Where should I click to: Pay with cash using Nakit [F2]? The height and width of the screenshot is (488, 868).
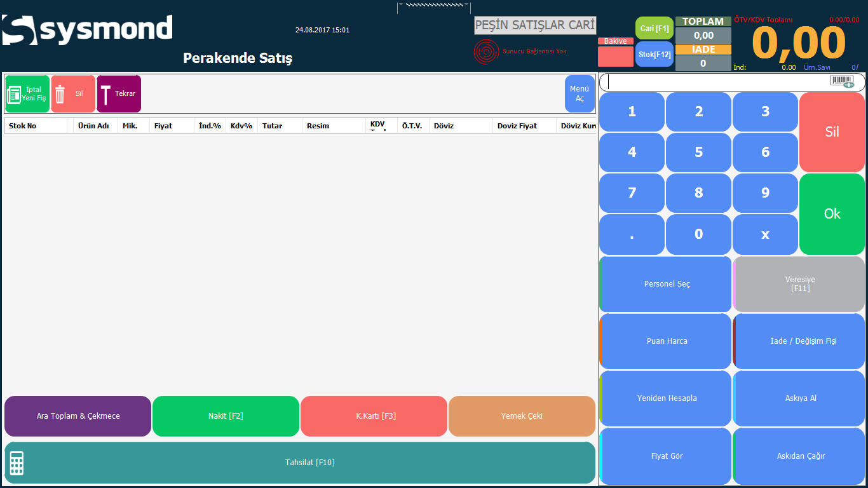[x=226, y=416]
